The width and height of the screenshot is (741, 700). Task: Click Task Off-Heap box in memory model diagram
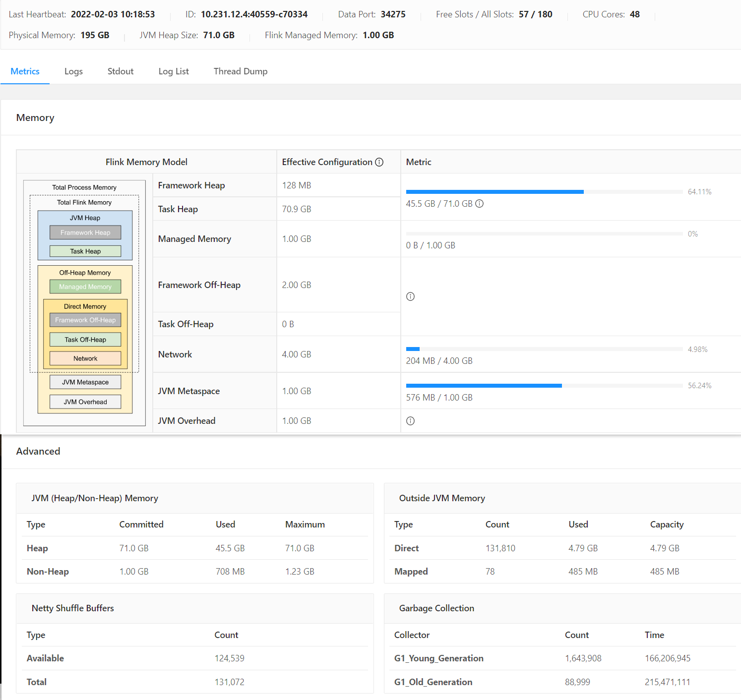point(85,340)
